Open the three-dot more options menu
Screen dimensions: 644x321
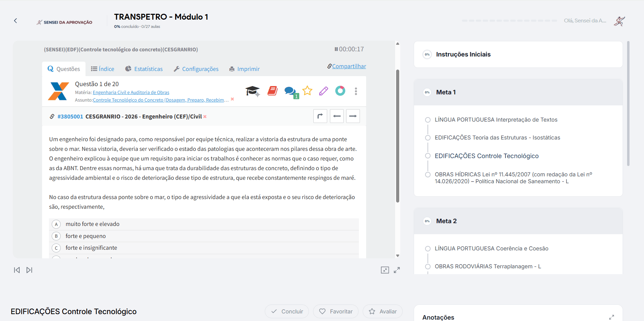click(356, 91)
